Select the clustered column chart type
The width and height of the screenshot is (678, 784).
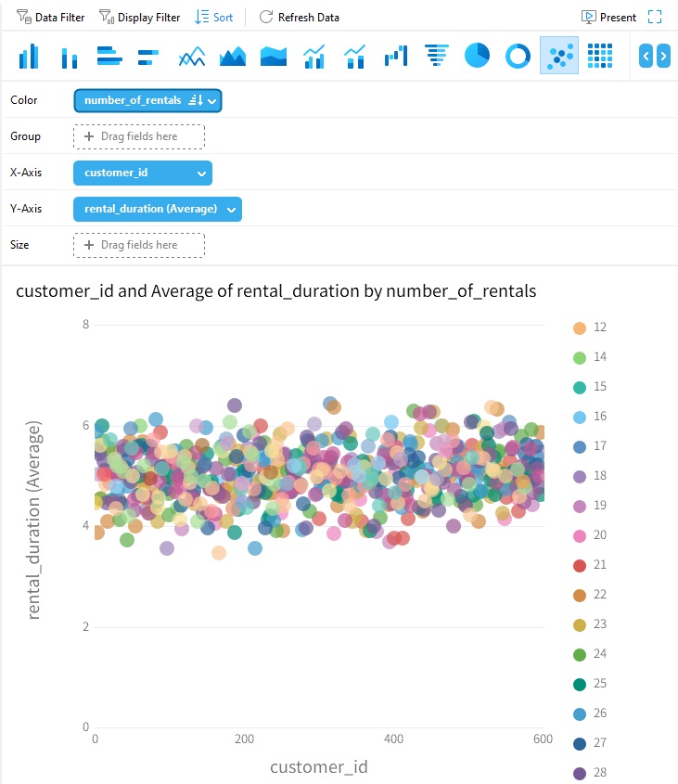coord(29,57)
